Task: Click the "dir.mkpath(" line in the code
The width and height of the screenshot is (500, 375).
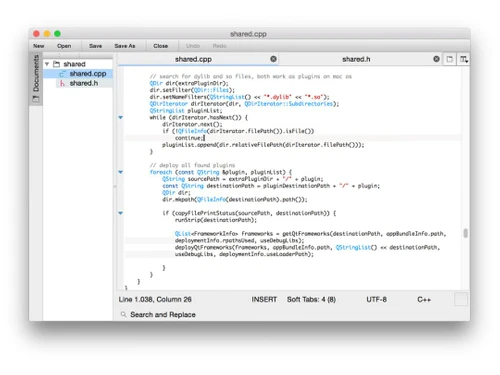Action: [x=235, y=199]
